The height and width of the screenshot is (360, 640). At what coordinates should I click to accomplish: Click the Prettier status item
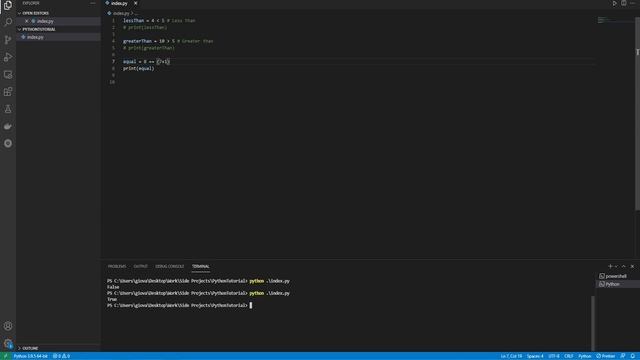pyautogui.click(x=606, y=356)
